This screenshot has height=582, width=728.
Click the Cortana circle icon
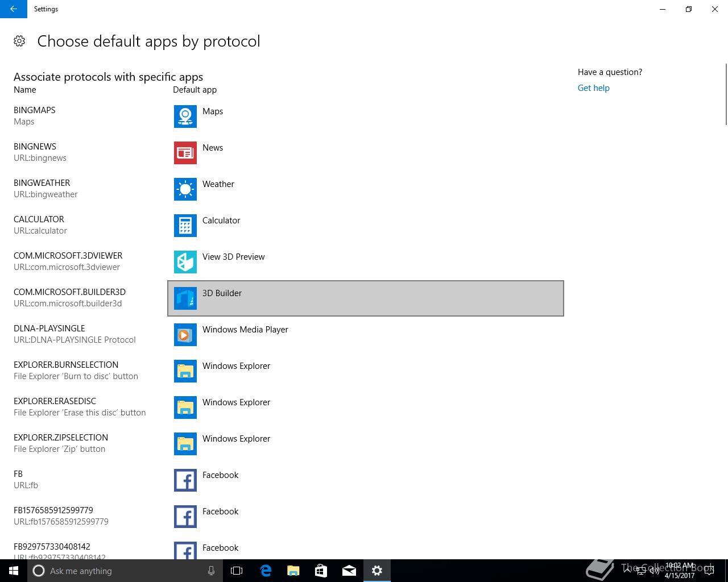pos(39,571)
